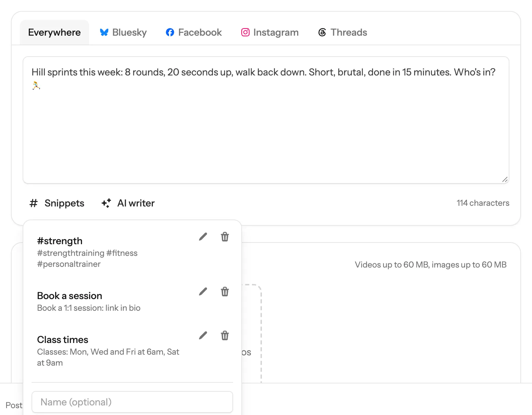The image size is (532, 415).
Task: Toggle the Snippets dropdown
Action: pyautogui.click(x=57, y=203)
